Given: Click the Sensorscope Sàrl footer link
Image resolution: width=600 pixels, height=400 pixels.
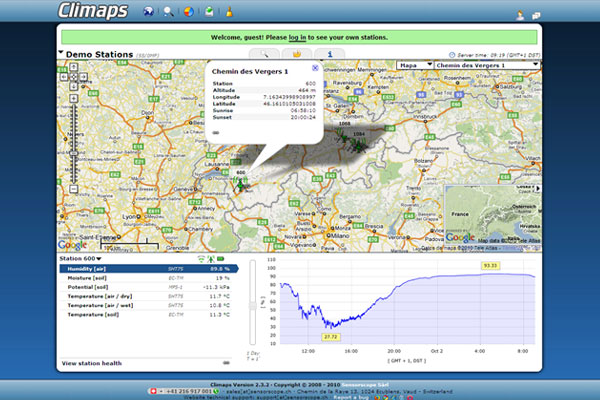Looking at the screenshot, I should (365, 385).
